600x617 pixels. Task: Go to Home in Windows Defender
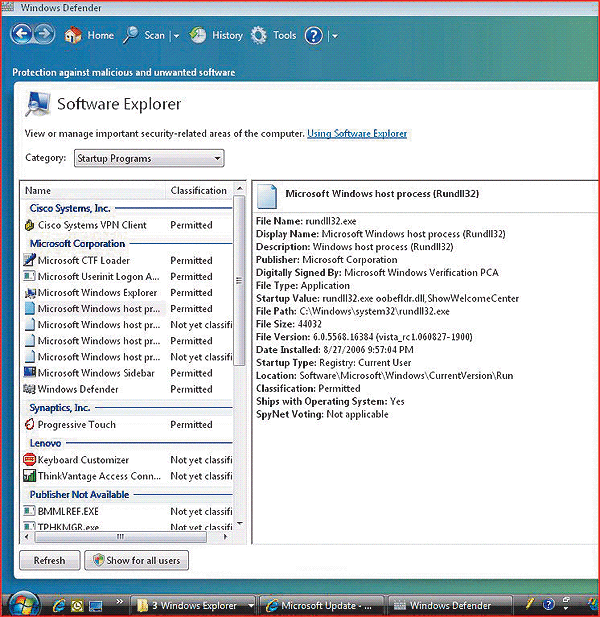pos(89,36)
